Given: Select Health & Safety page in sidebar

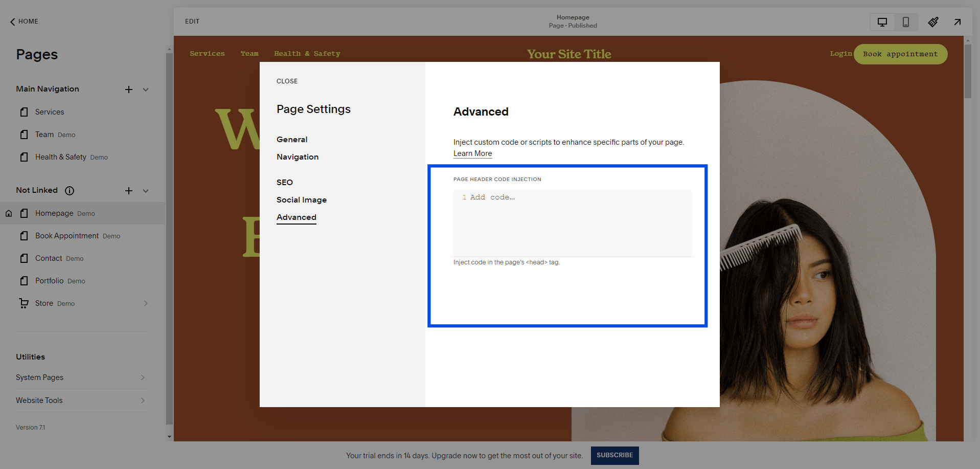Looking at the screenshot, I should [x=61, y=157].
